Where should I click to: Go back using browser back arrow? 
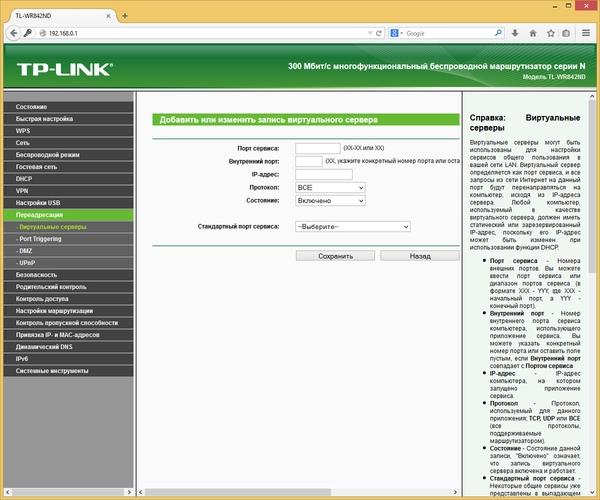tap(13, 33)
